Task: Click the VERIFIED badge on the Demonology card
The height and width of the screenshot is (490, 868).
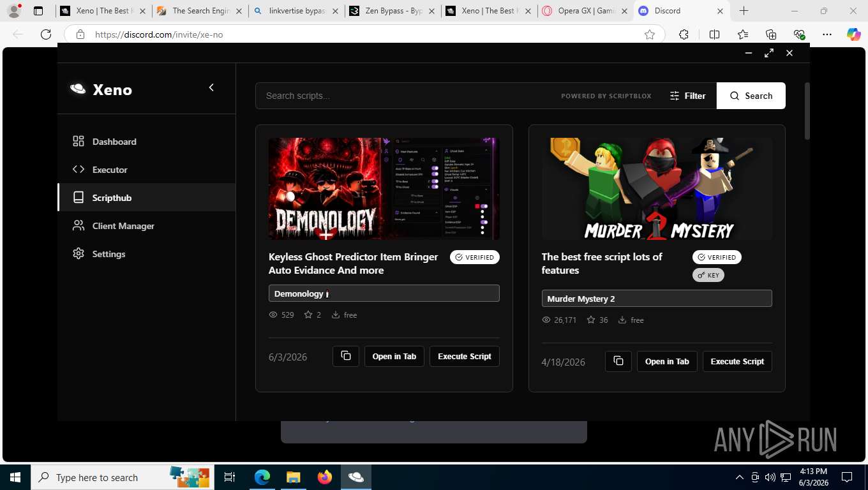Action: 475,257
